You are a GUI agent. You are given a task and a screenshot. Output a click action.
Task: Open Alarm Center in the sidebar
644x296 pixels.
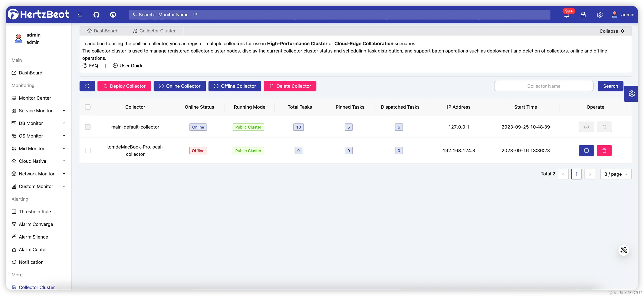click(33, 249)
